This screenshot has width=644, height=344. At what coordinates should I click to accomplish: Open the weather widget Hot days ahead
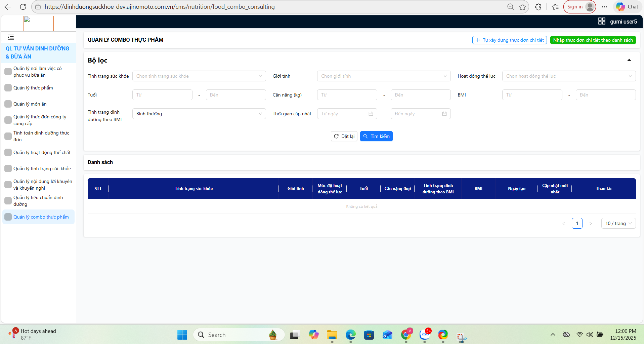pyautogui.click(x=32, y=334)
